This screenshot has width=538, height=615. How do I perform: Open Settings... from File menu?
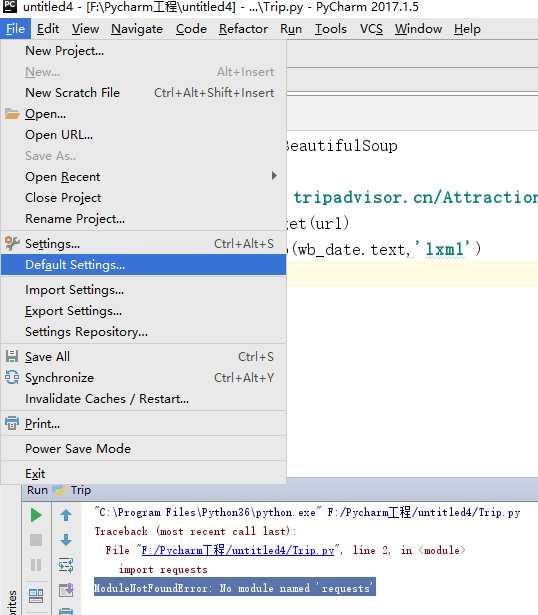(144, 244)
